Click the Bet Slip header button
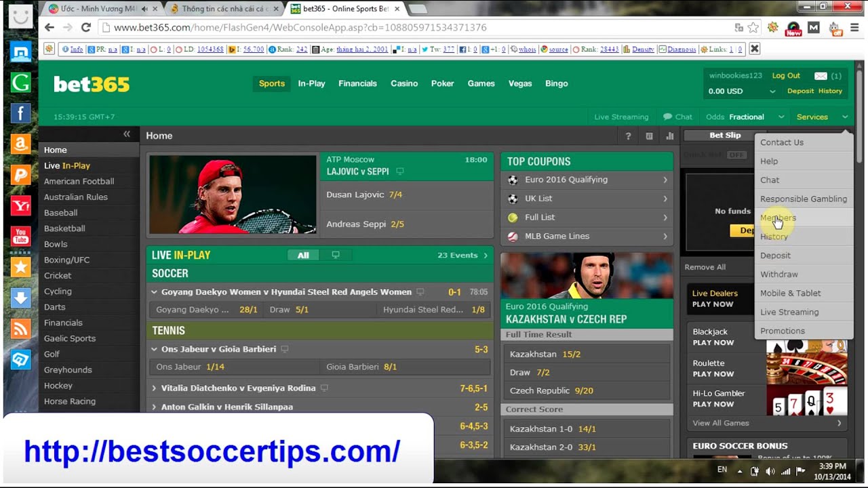868x488 pixels. pyautogui.click(x=725, y=136)
